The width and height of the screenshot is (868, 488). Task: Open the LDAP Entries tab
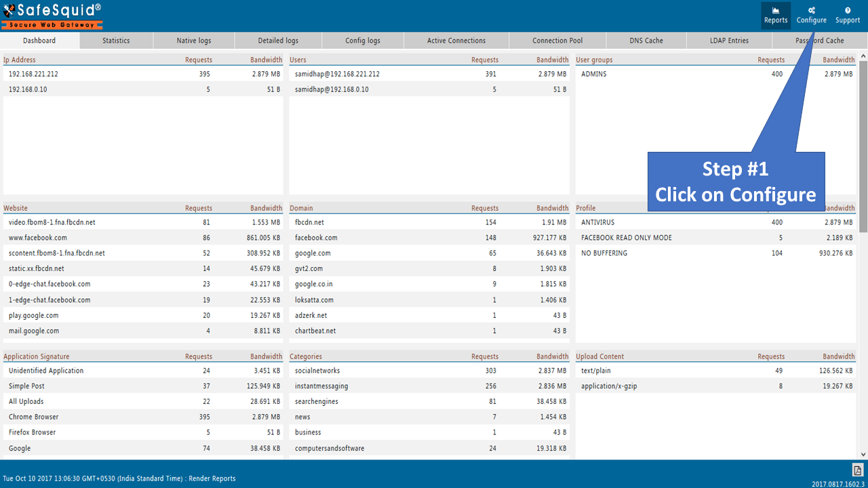point(729,41)
